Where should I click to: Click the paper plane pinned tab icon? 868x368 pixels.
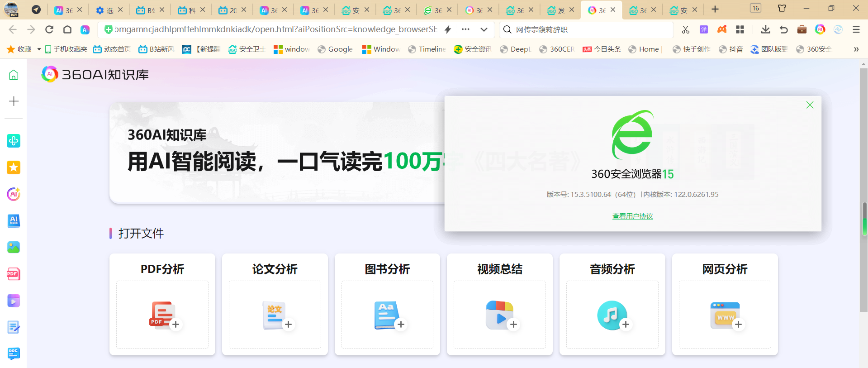[36, 10]
